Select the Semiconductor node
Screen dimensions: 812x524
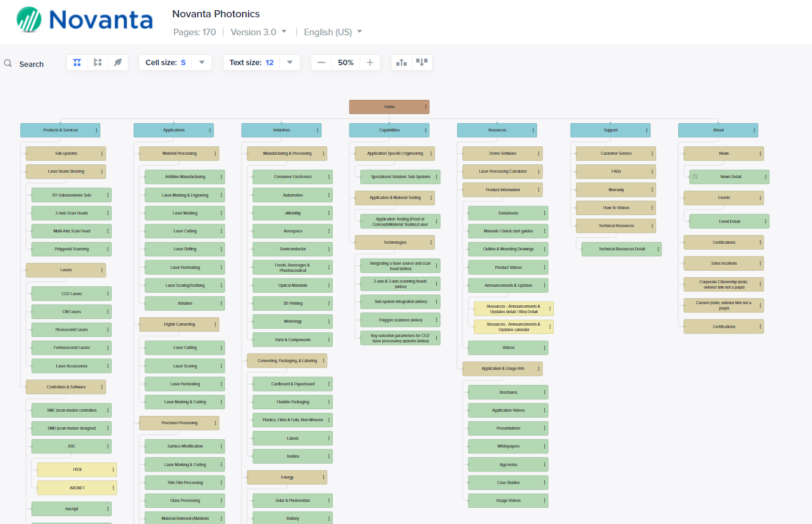293,249
